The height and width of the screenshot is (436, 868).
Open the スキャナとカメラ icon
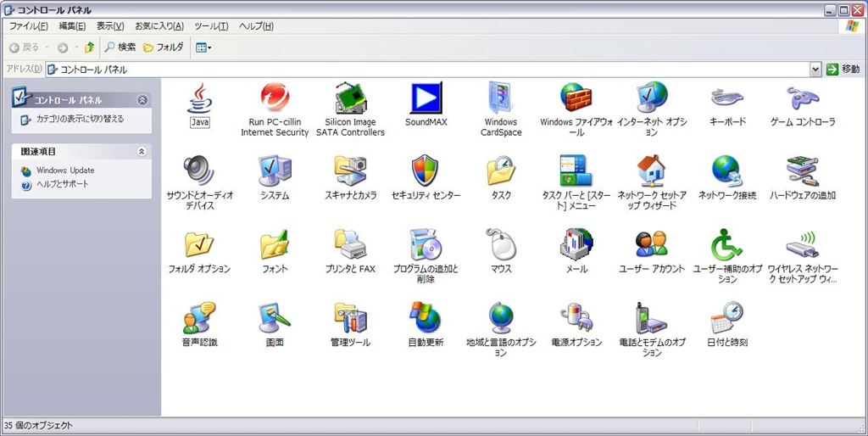point(350,170)
